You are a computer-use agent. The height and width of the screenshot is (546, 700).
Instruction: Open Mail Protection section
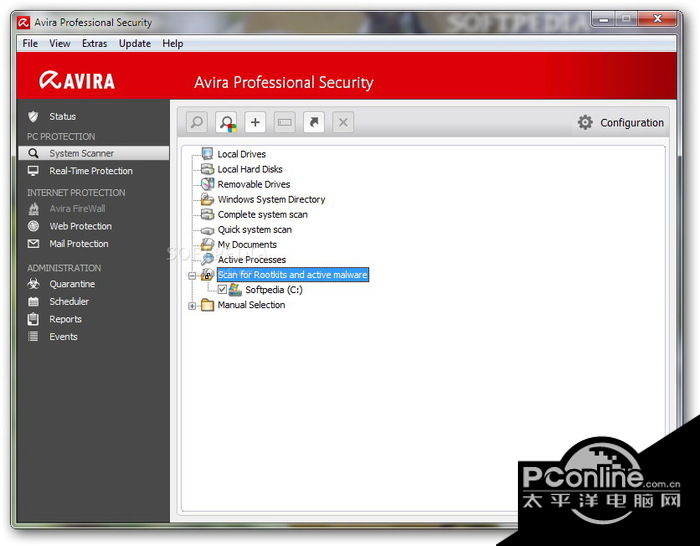(79, 244)
